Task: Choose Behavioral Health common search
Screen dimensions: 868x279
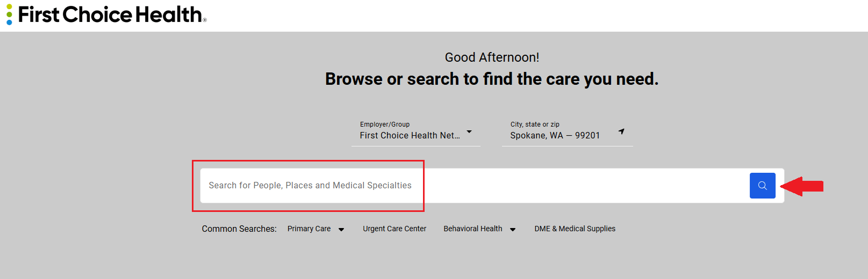Action: coord(473,229)
